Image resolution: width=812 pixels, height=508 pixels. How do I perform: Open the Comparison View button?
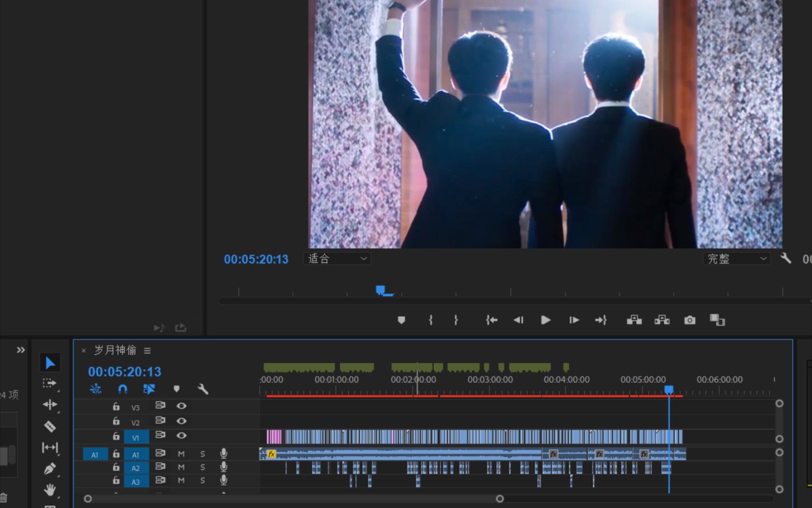click(x=717, y=320)
